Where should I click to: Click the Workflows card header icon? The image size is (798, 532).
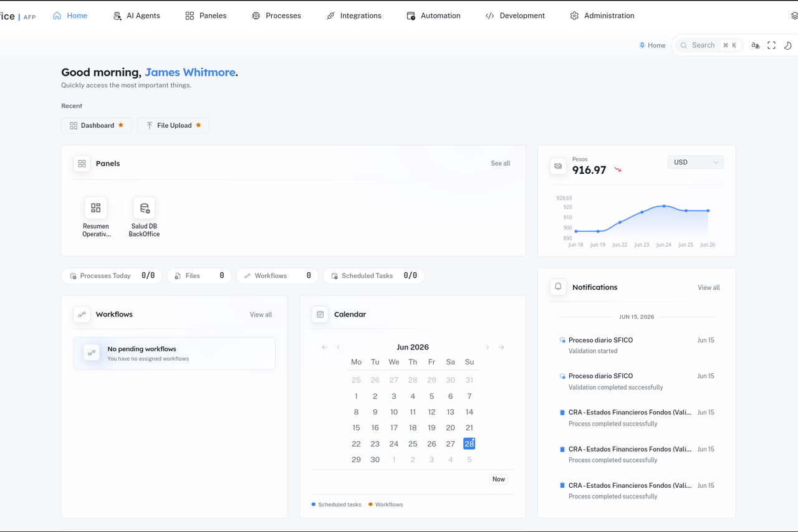click(x=82, y=315)
